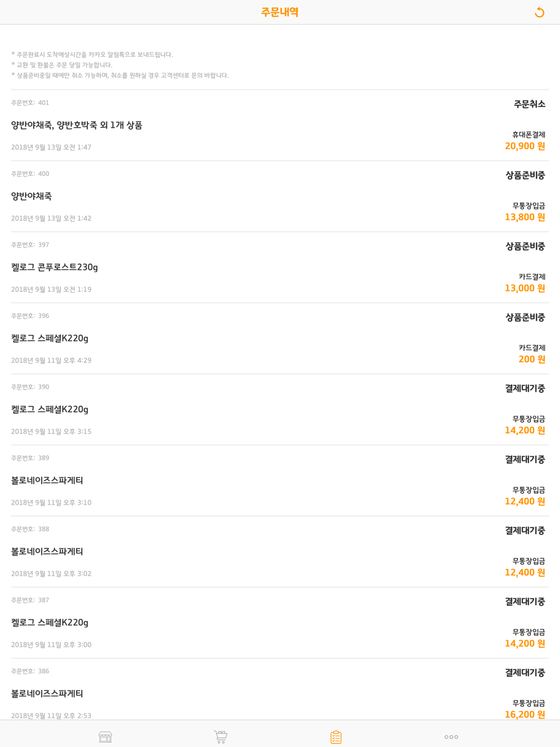This screenshot has width=560, height=747.
Task: Open order number 401 cancelled order
Action: tap(280, 125)
